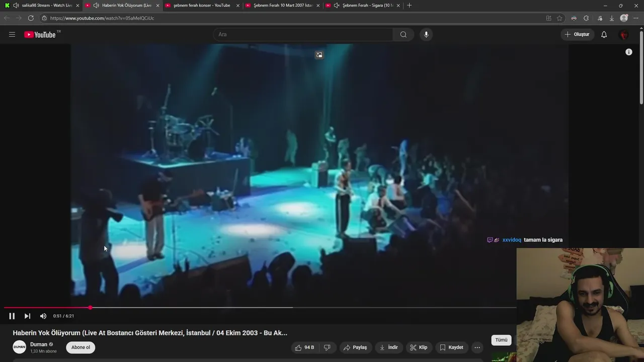Open the YouTube hamburger guide menu
This screenshot has height=362, width=644.
(x=12, y=35)
